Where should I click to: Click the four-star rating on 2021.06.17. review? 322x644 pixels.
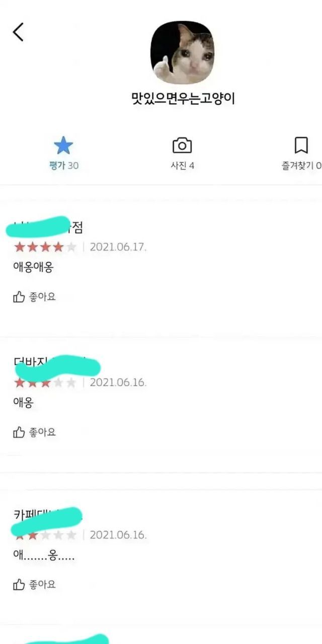click(x=45, y=247)
